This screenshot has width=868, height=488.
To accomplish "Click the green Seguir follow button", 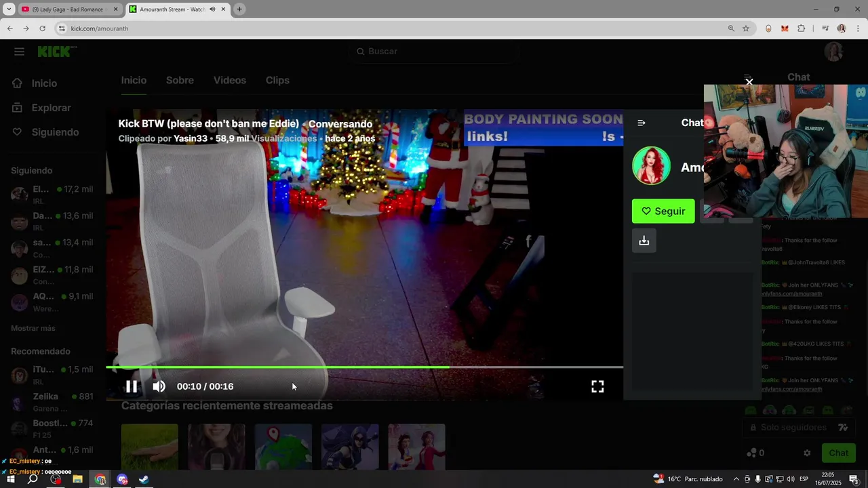I will [x=663, y=211].
